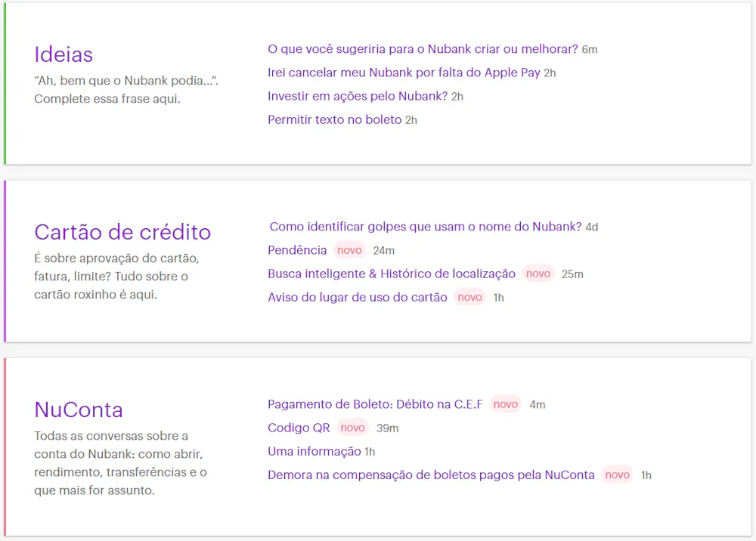756x541 pixels.
Task: Click the '39m' timestamp beside Codigo QR
Action: (x=388, y=428)
